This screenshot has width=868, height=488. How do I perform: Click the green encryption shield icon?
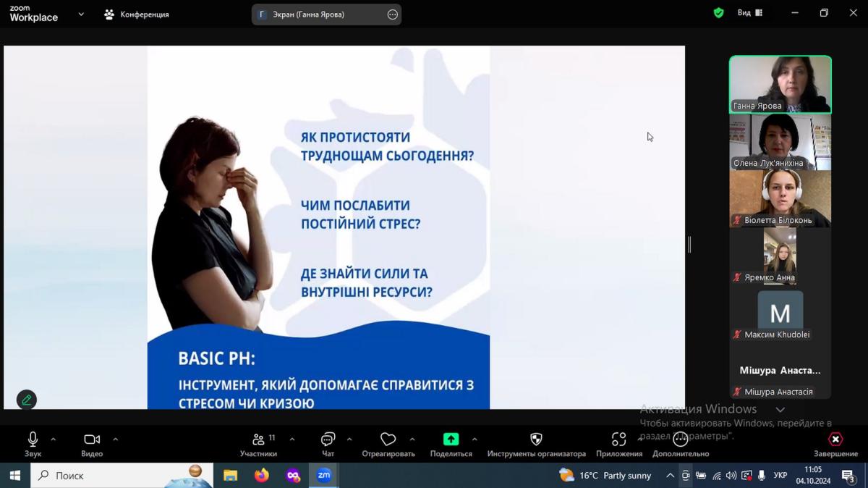[x=718, y=13]
